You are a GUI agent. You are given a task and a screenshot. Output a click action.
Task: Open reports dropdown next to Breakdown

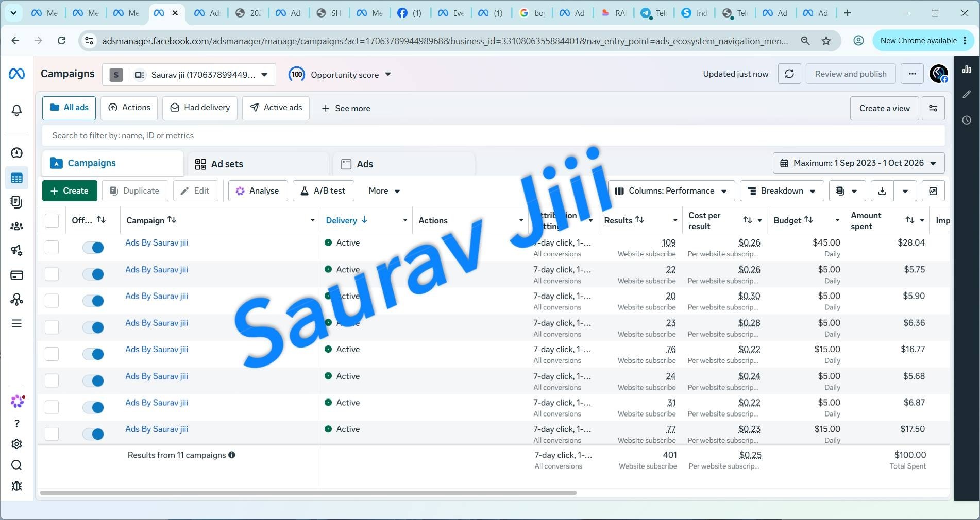847,191
